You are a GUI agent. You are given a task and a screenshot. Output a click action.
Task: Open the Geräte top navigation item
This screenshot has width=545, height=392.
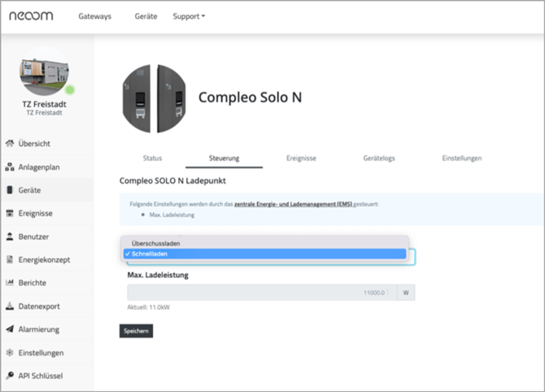[x=146, y=16]
